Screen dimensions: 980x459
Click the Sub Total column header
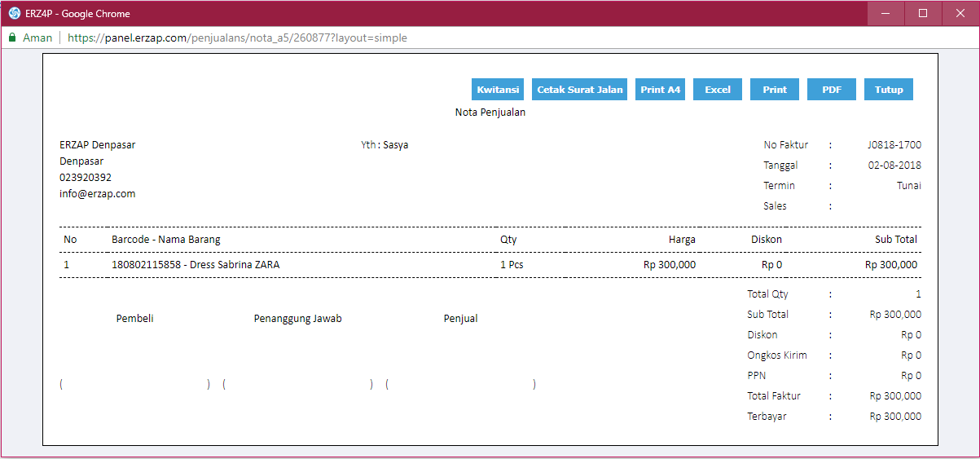tap(896, 240)
